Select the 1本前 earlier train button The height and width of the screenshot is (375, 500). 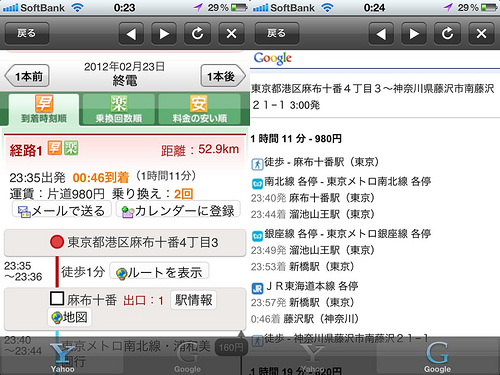(x=27, y=76)
